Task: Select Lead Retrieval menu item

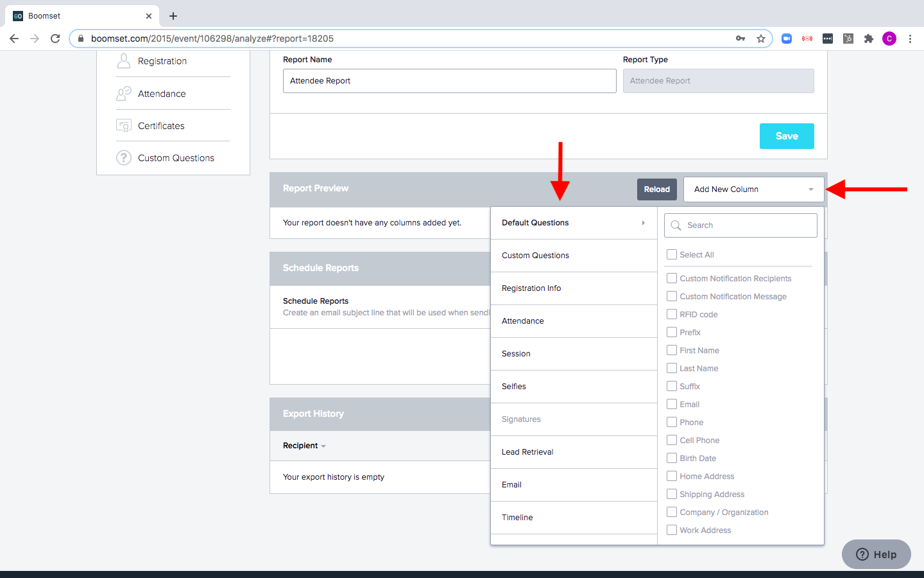Action: point(574,452)
